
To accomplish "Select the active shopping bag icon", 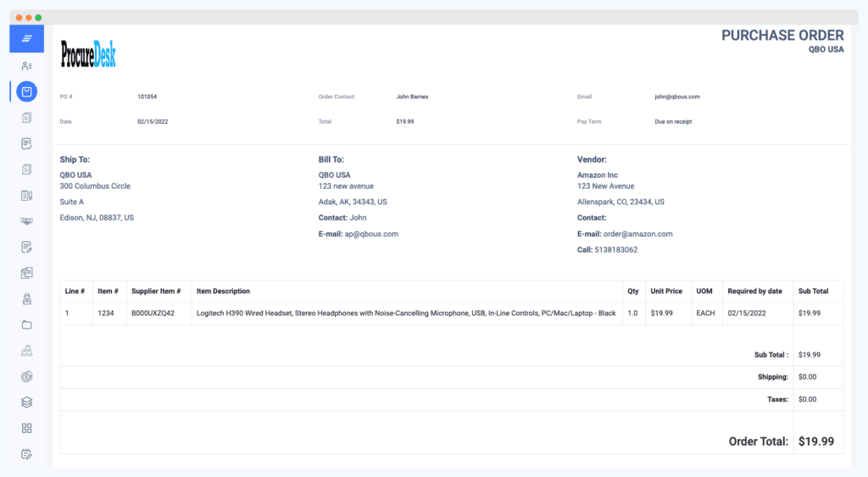I will point(26,92).
